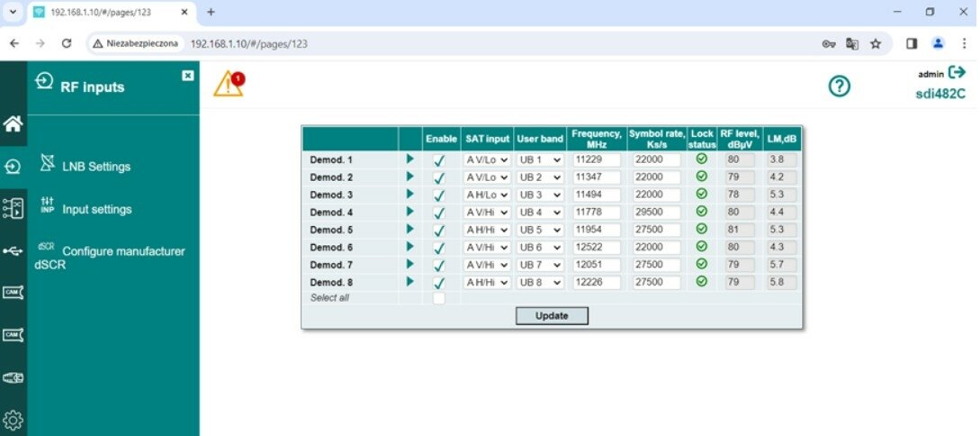980x436 pixels.
Task: Click Demod. 1 lock status icon
Action: [702, 159]
